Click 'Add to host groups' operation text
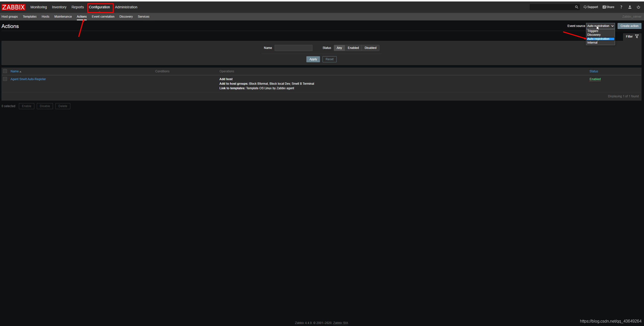 pyautogui.click(x=234, y=84)
